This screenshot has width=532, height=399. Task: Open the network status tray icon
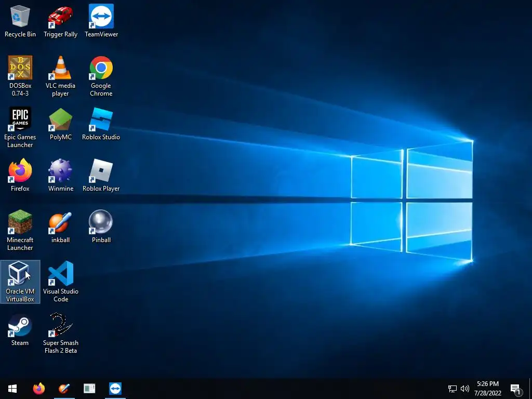(x=453, y=389)
